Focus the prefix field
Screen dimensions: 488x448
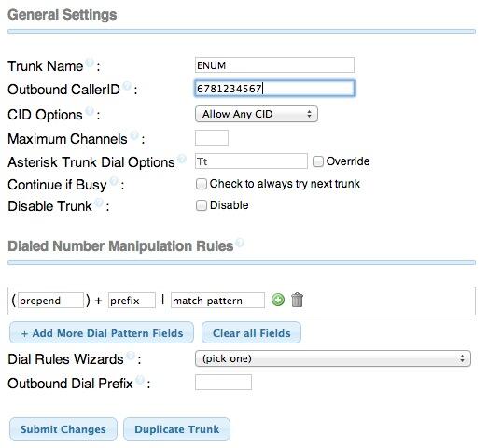coord(132,301)
